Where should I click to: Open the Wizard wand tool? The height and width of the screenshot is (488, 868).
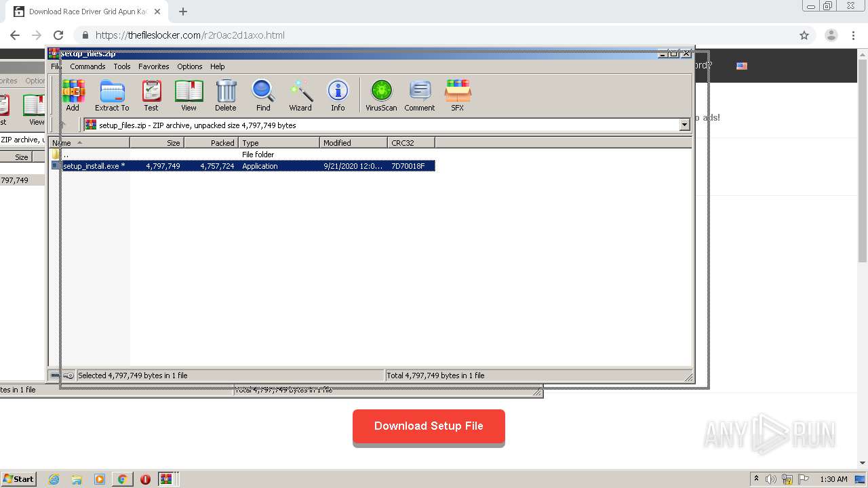[300, 95]
